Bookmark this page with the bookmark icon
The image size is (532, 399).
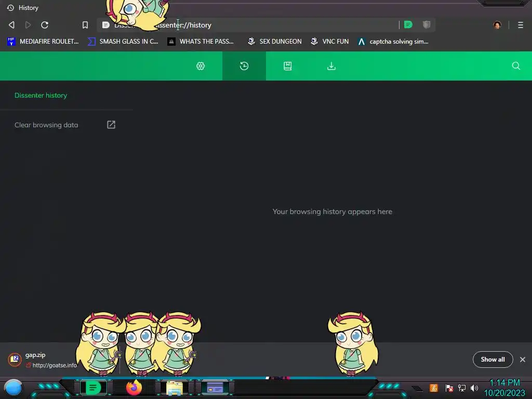[85, 25]
